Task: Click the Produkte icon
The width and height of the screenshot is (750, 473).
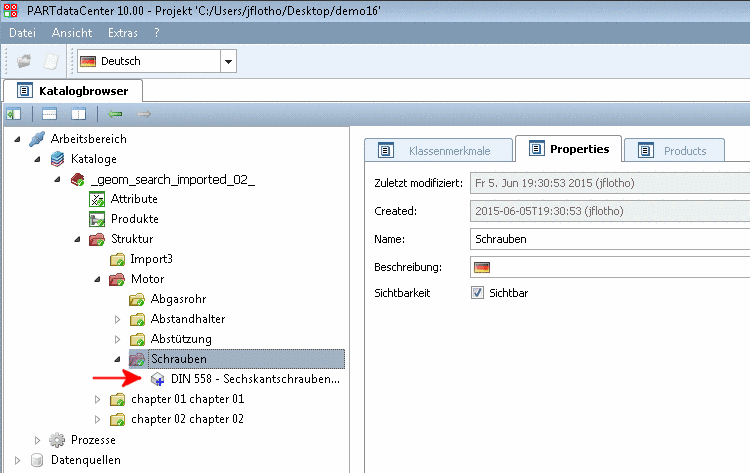Action: [x=97, y=219]
